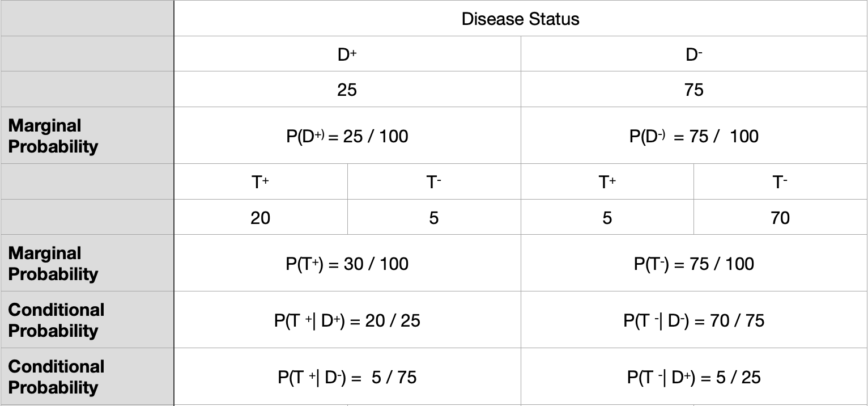Click the T+ header under D+
This screenshot has width=868, height=406.
(x=260, y=182)
